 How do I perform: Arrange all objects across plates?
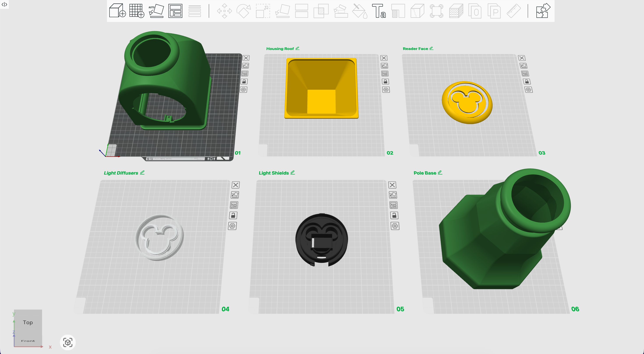175,11
